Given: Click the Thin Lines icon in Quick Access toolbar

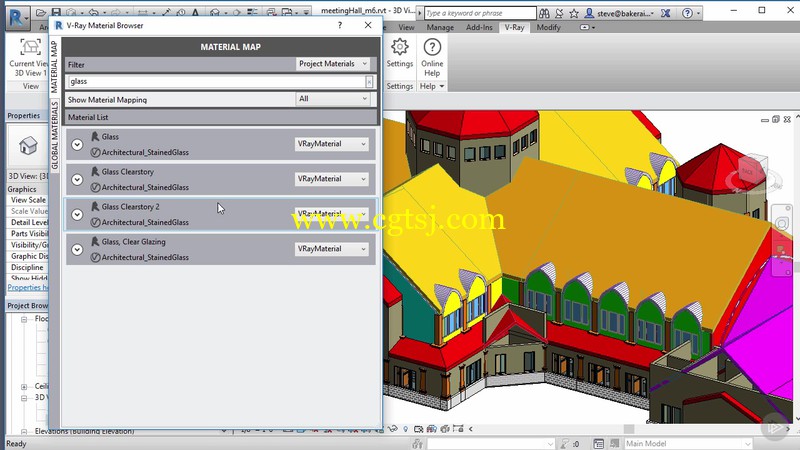Looking at the screenshot, I should 253,12.
